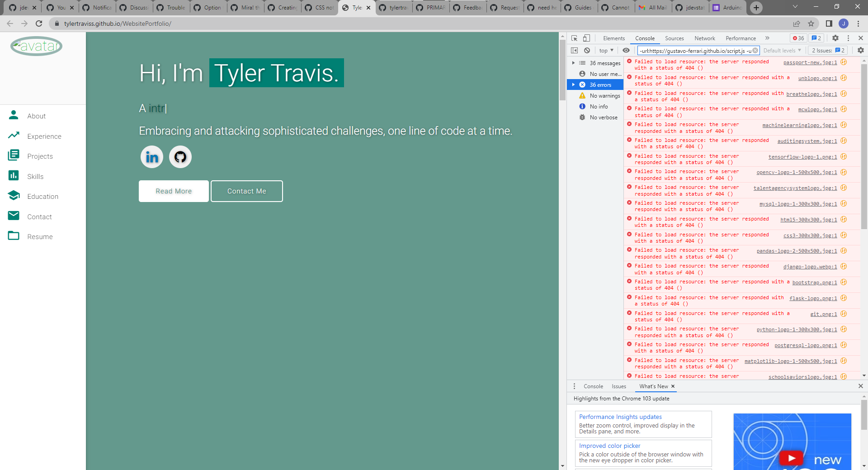Image resolution: width=868 pixels, height=470 pixels.
Task: Open the GitHub profile icon
Action: tap(180, 157)
